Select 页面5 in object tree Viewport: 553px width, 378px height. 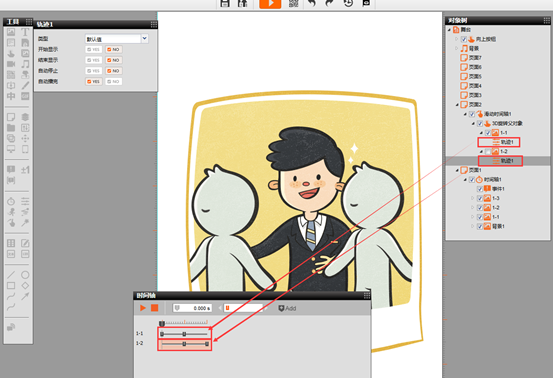click(475, 77)
